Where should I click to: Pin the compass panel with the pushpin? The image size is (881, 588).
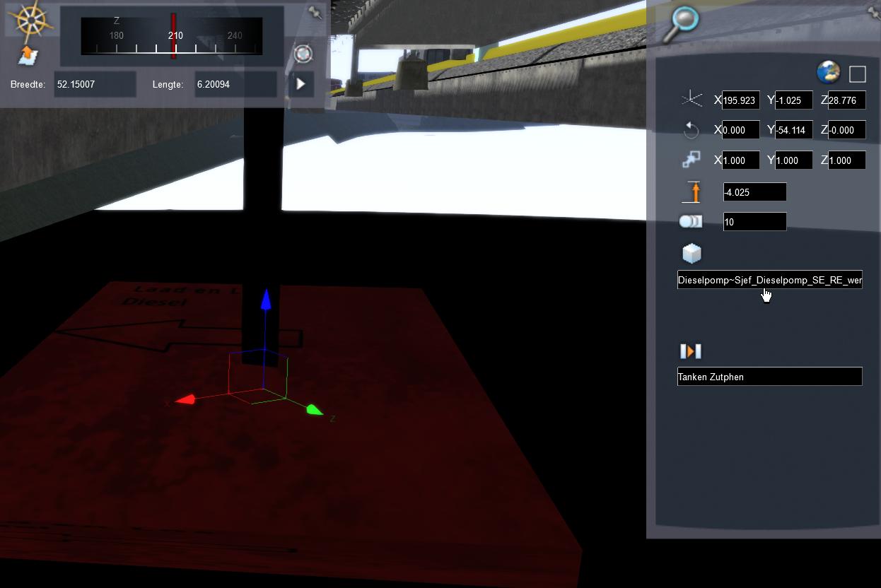point(315,13)
